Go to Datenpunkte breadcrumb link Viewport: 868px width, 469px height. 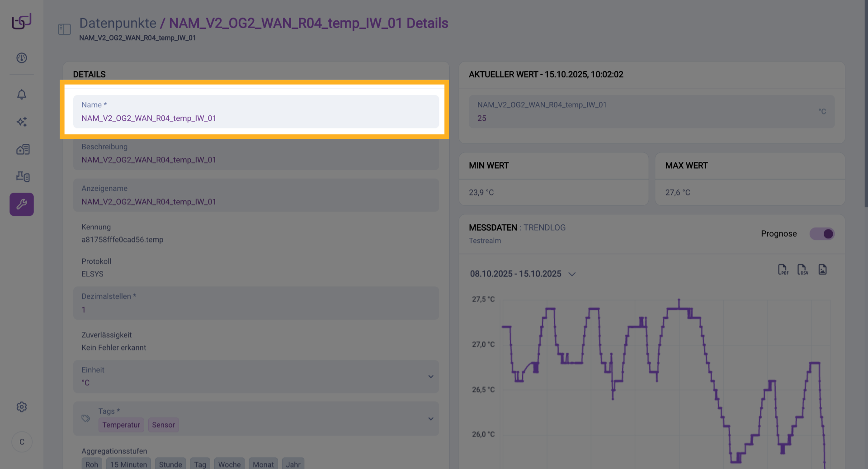118,23
